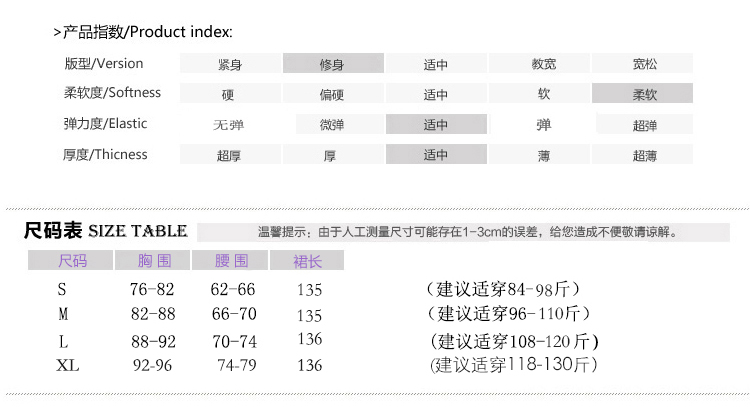750x407 pixels.
Task: Click the 裙长 column header
Action: click(x=307, y=260)
